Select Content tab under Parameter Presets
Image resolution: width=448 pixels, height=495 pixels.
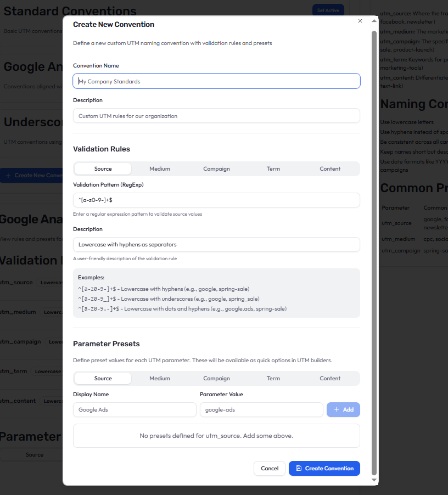point(330,378)
